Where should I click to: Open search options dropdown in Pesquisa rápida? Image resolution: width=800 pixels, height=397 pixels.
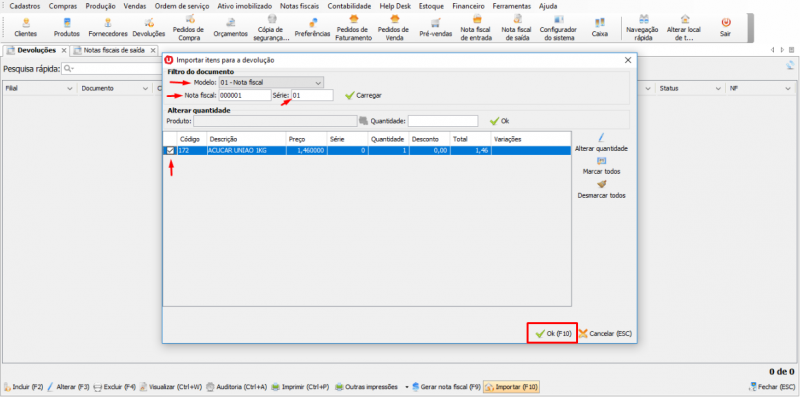click(x=69, y=68)
